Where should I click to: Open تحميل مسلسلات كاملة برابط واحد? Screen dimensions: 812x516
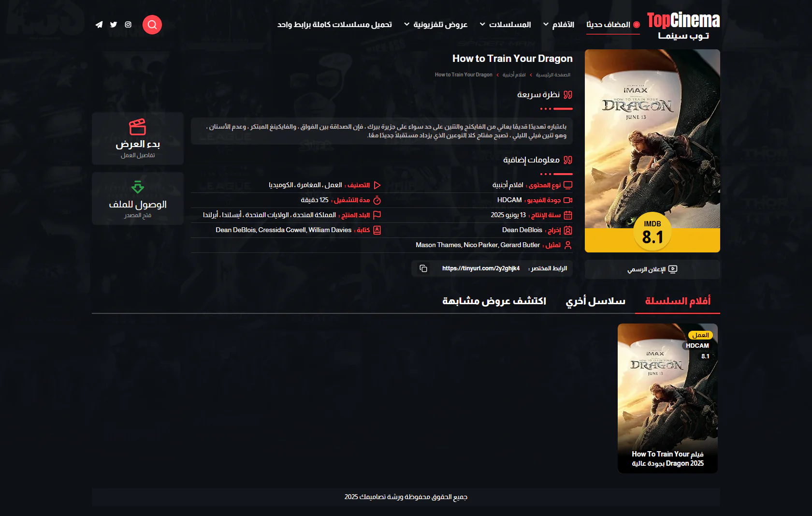(334, 25)
